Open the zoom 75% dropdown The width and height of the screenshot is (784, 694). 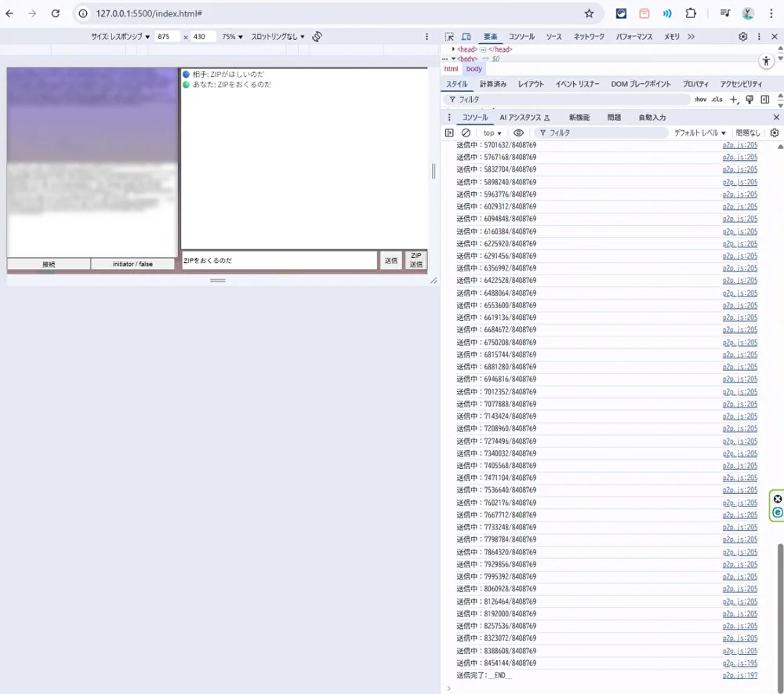pyautogui.click(x=232, y=37)
